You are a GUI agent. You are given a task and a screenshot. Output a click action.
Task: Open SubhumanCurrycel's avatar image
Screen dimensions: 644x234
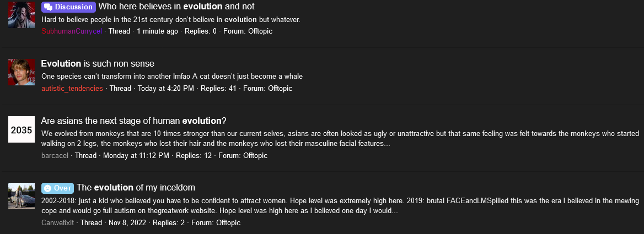22,14
